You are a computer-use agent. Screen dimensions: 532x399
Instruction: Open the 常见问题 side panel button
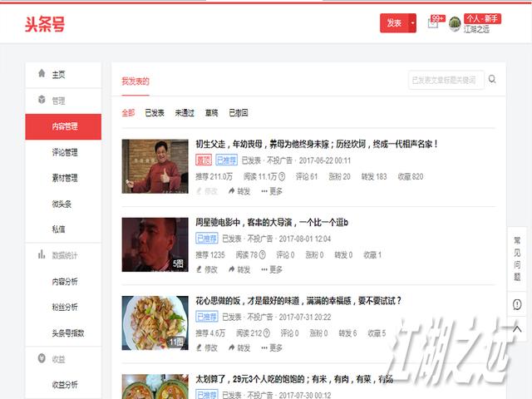click(x=517, y=259)
